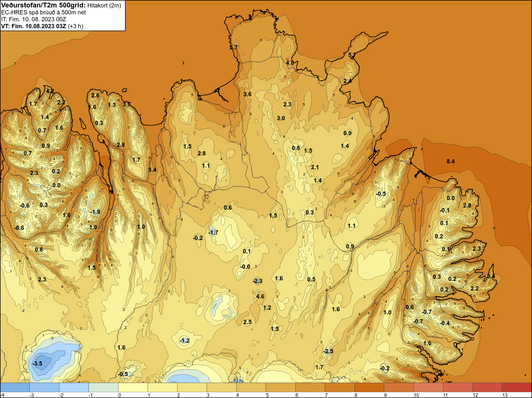The width and height of the screenshot is (532, 398).
Task: Pick the legend swatch between 10 and 11
Action: click(428, 387)
